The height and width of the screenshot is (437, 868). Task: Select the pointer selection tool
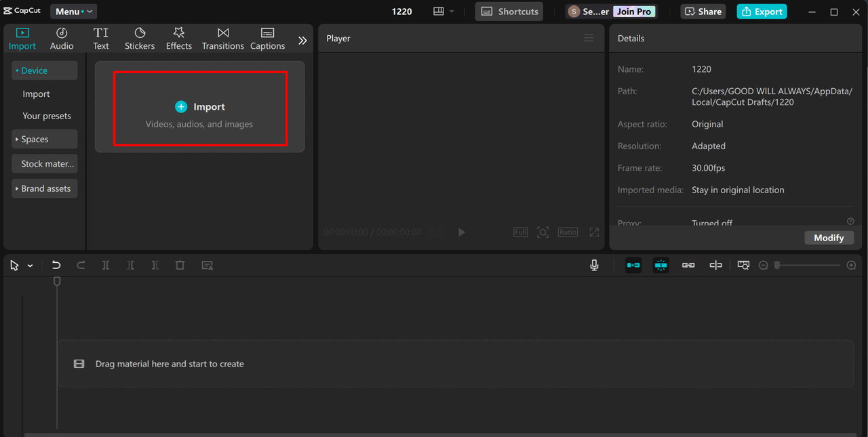[x=14, y=266]
